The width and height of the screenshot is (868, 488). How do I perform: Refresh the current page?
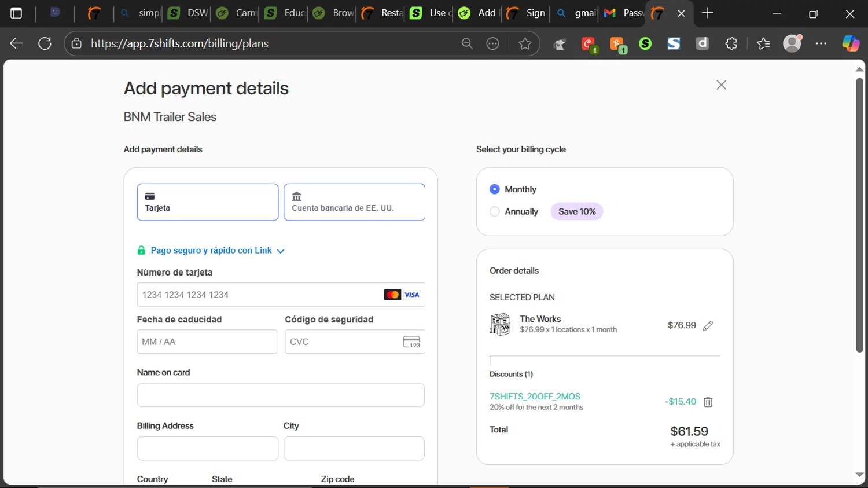(45, 43)
